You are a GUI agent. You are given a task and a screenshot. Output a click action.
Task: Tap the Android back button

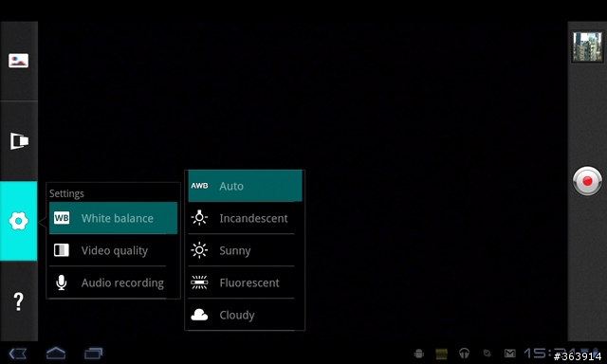(x=18, y=354)
